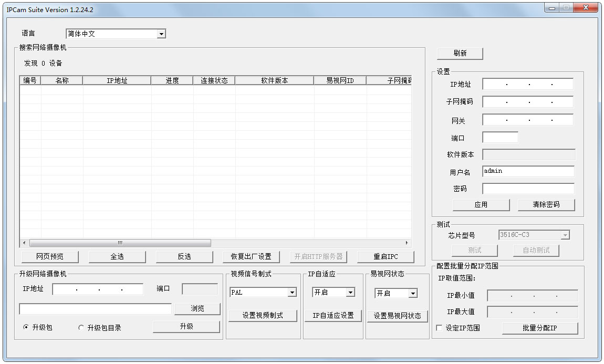Click the 清除密码 clear password button
The image size is (604, 364).
tap(546, 204)
